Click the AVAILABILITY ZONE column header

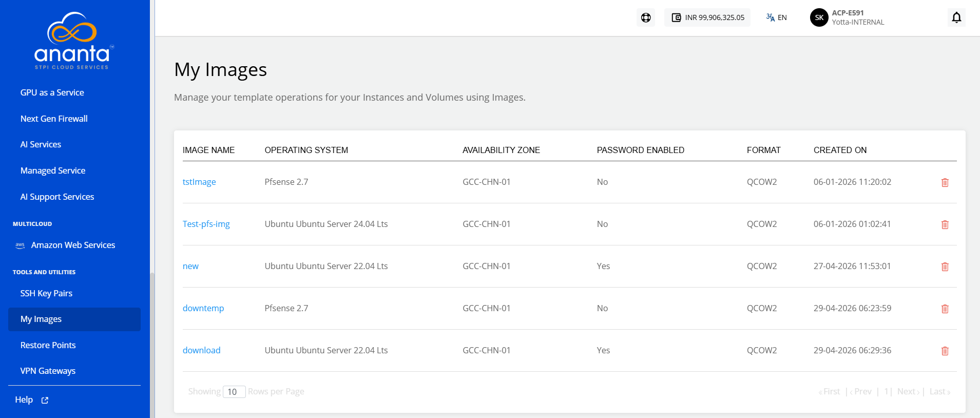tap(501, 150)
